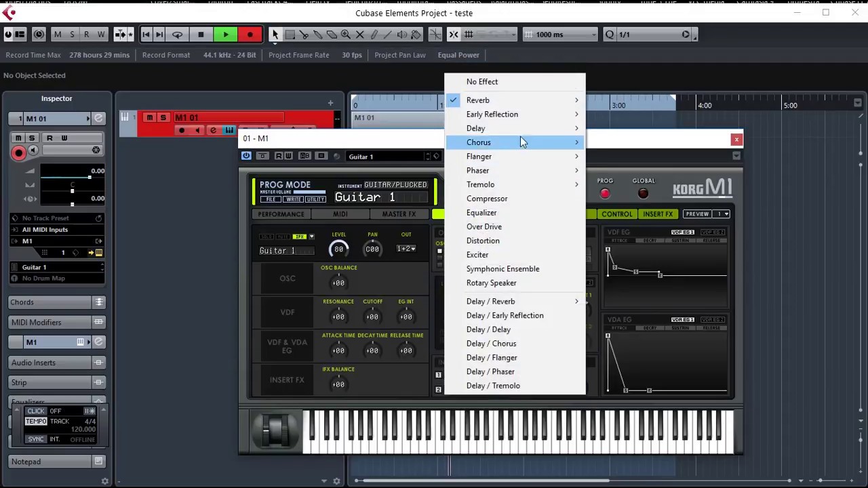
Task: Enable record on M1 01 track row
Action: [182, 130]
